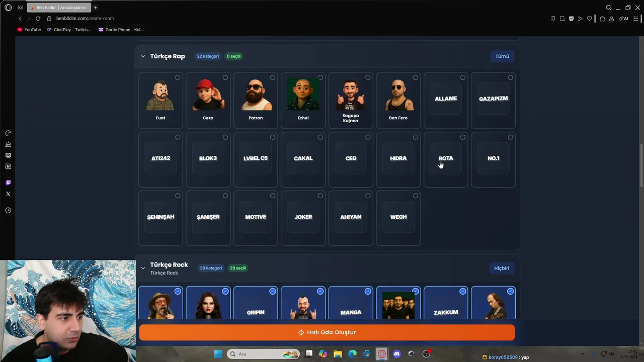Select the Fuat category checkbox
This screenshot has width=644, height=362.
tap(178, 77)
